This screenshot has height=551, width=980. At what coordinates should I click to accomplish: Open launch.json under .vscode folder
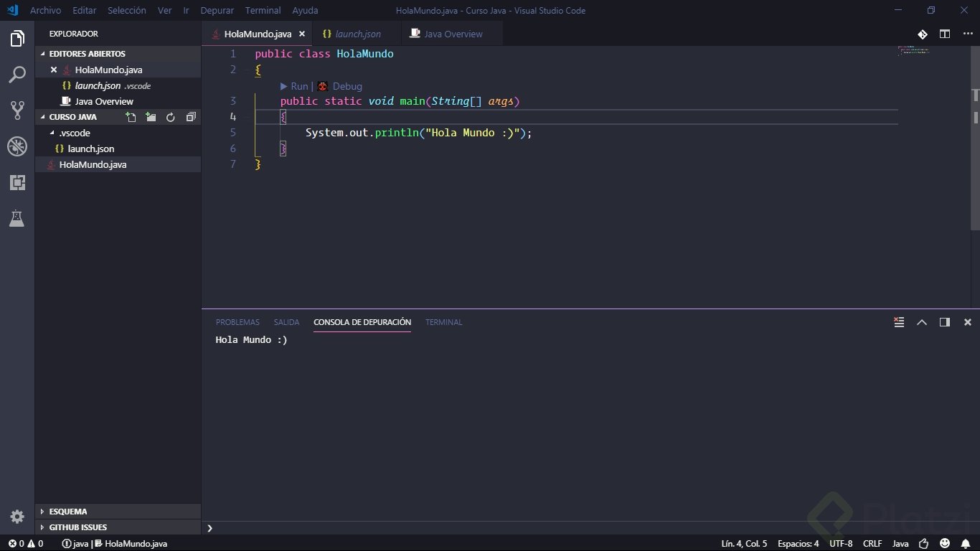(118, 149)
